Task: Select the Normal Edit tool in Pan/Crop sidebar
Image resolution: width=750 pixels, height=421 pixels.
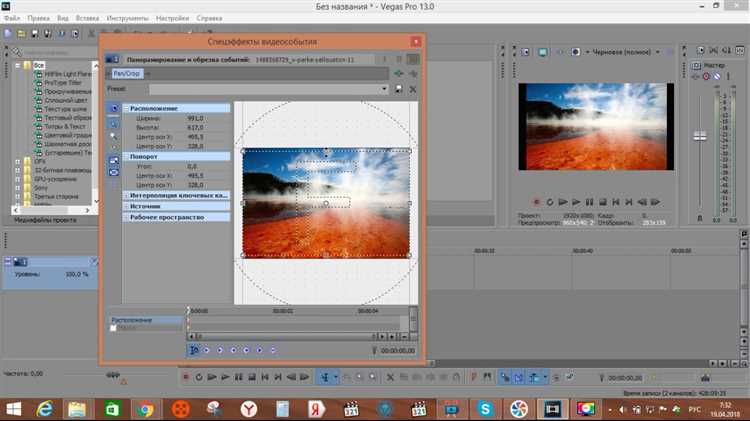Action: click(x=114, y=124)
